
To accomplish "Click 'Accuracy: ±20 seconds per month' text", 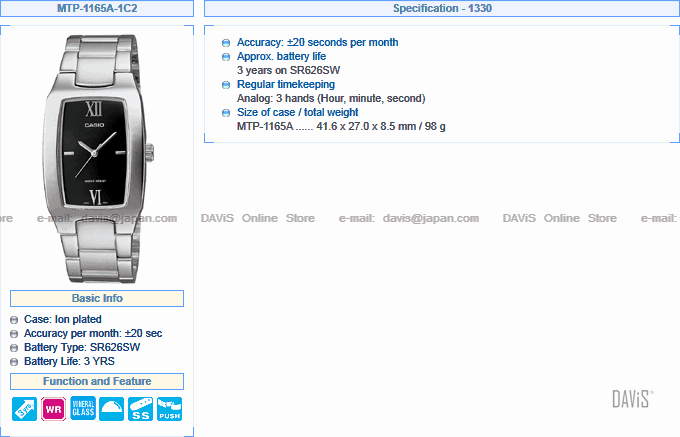I will pyautogui.click(x=317, y=42).
